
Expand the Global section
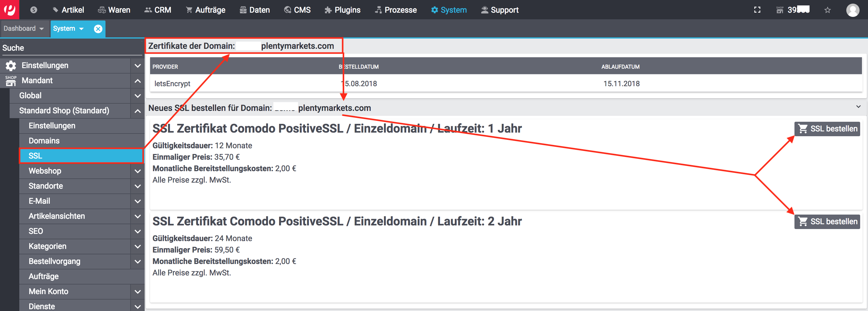click(x=137, y=96)
